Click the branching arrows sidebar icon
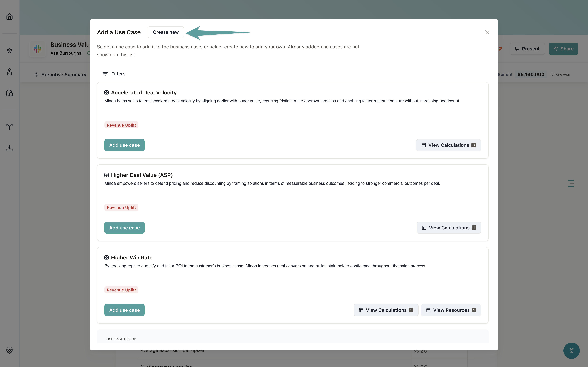The height and width of the screenshot is (367, 588). pyautogui.click(x=10, y=126)
